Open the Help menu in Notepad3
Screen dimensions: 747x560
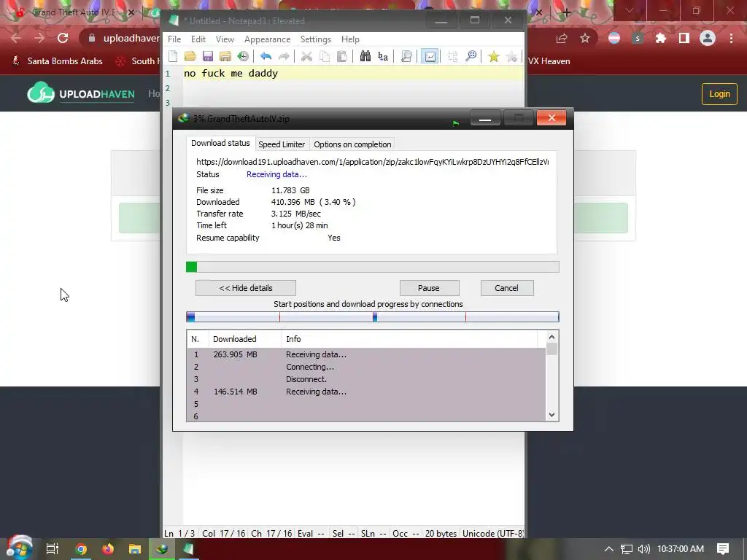click(x=350, y=39)
